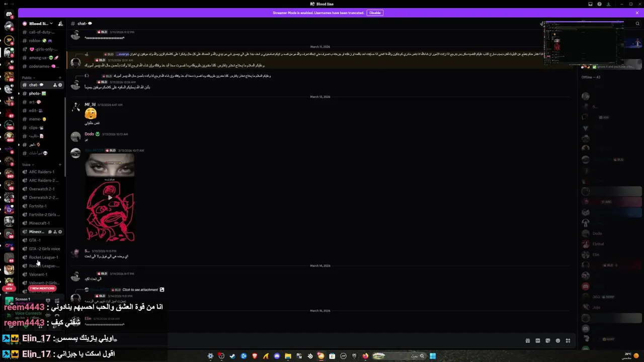This screenshot has width=644, height=362.
Task: Join Overwatch 2-1 voice channel
Action: tap(42, 189)
